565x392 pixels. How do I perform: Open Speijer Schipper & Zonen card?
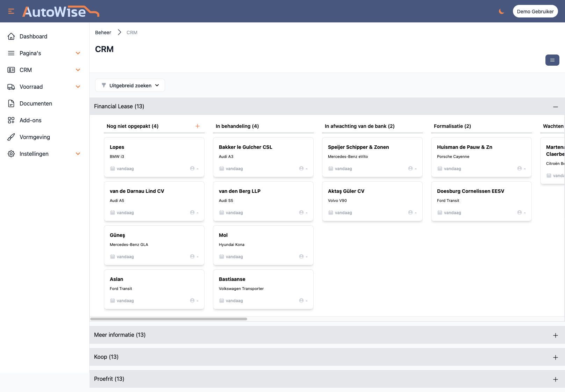(x=372, y=157)
